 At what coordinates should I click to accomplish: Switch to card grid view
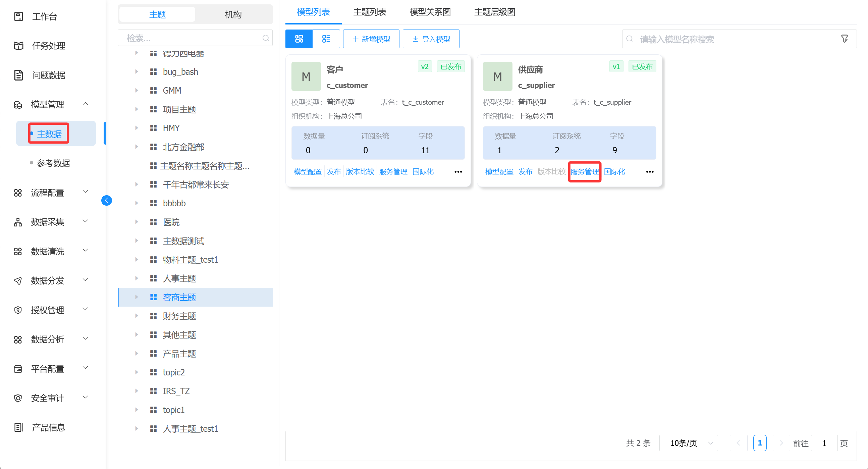pos(299,39)
